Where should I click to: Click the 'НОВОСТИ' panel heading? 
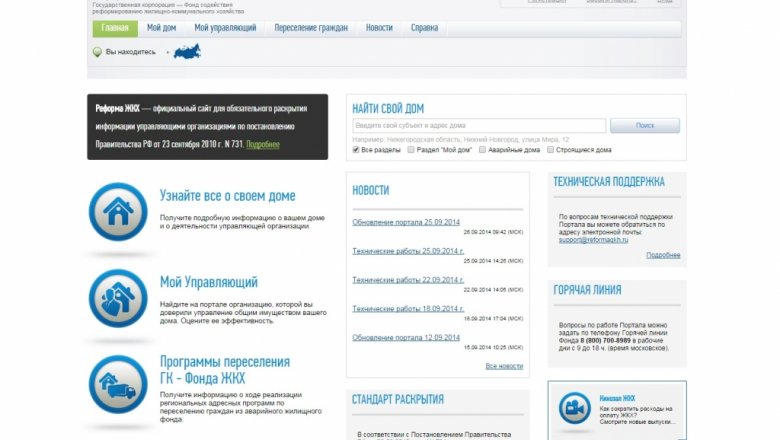pos(371,190)
